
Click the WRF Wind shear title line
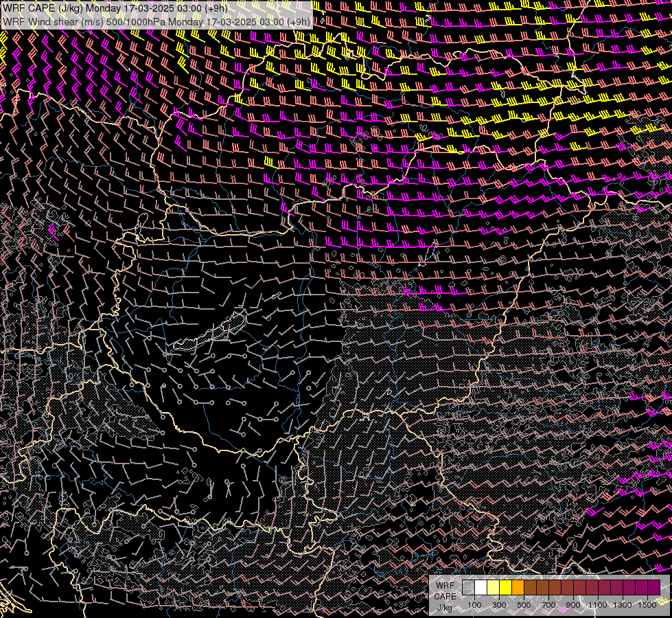(x=157, y=22)
